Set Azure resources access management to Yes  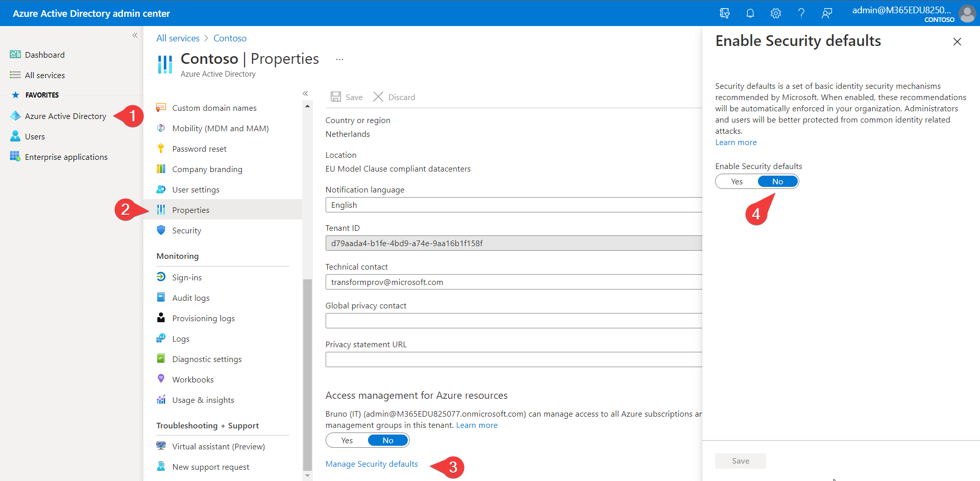(x=347, y=440)
